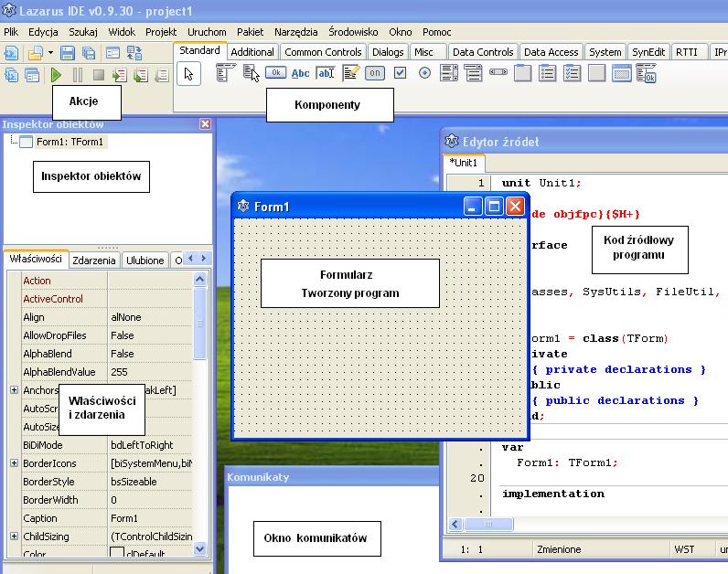Select Form1: TForm1 in object tree
The height and width of the screenshot is (574, 728).
(70, 142)
